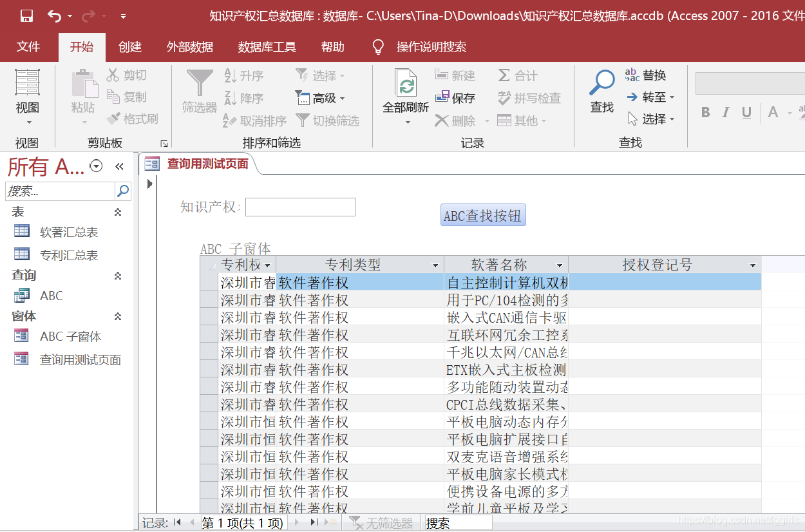Viewport: 805px width, 532px height.
Task: Click the ABC查找按钮 button
Action: [x=483, y=216]
